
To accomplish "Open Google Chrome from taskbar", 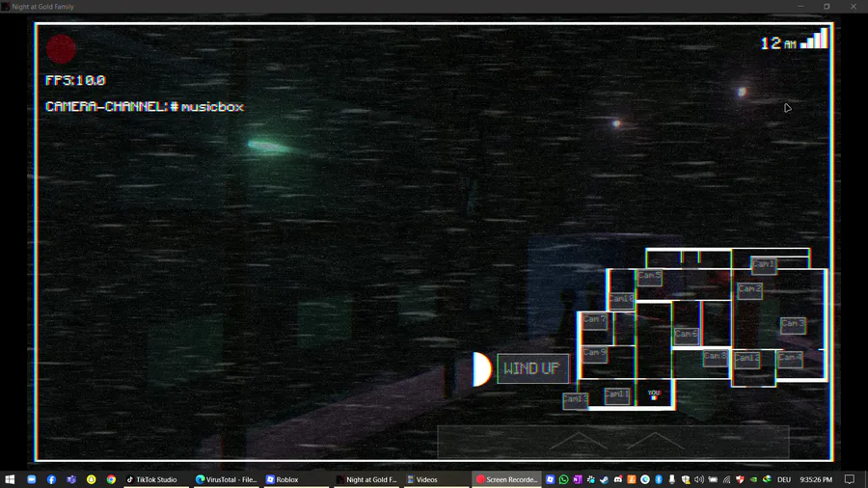I will 111,479.
